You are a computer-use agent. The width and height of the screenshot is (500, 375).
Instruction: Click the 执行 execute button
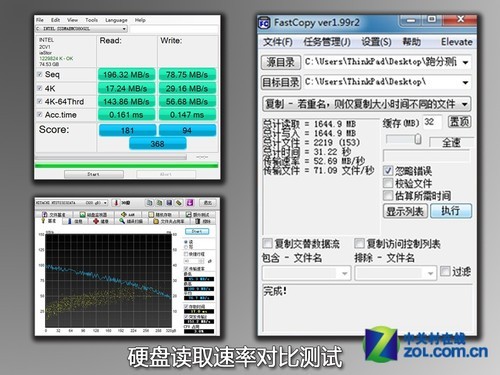coord(451,211)
